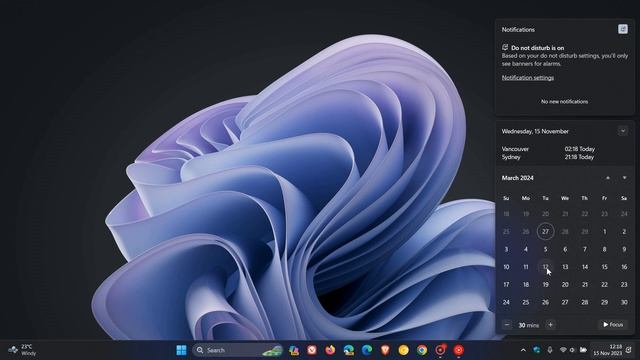Launch Firefox from the taskbar
Image resolution: width=640 pixels, height=360 pixels.
[330, 350]
